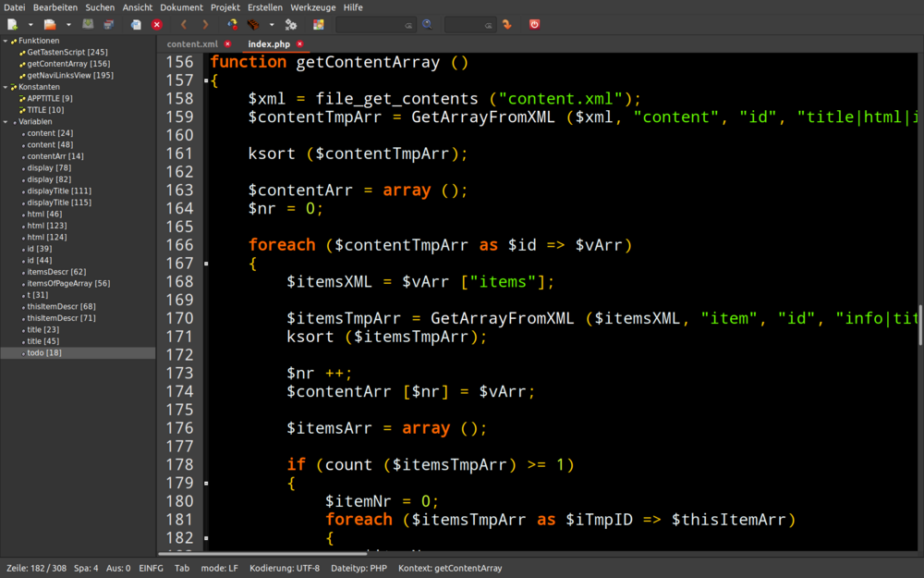
Task: Click the New file toolbar icon
Action: [x=13, y=25]
